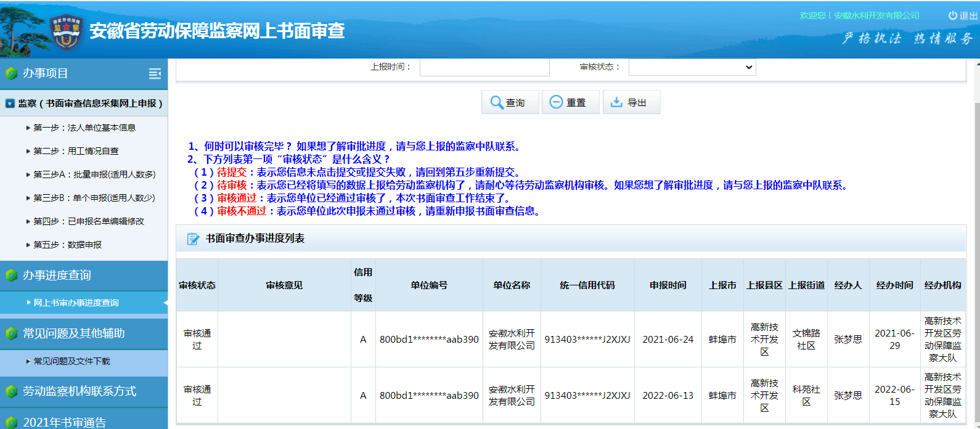Click the minus-circle icon on 重置 button
The image size is (980, 429).
point(556,102)
